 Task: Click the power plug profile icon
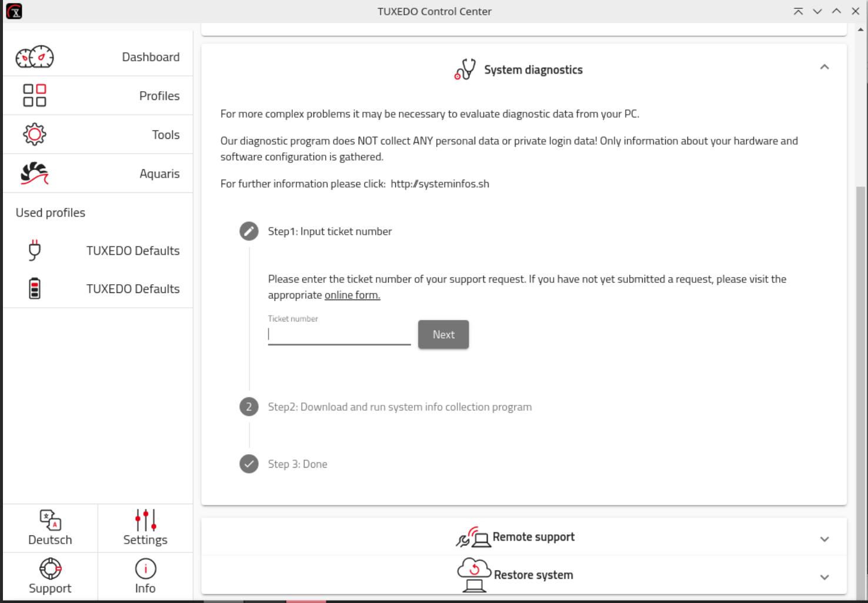35,250
